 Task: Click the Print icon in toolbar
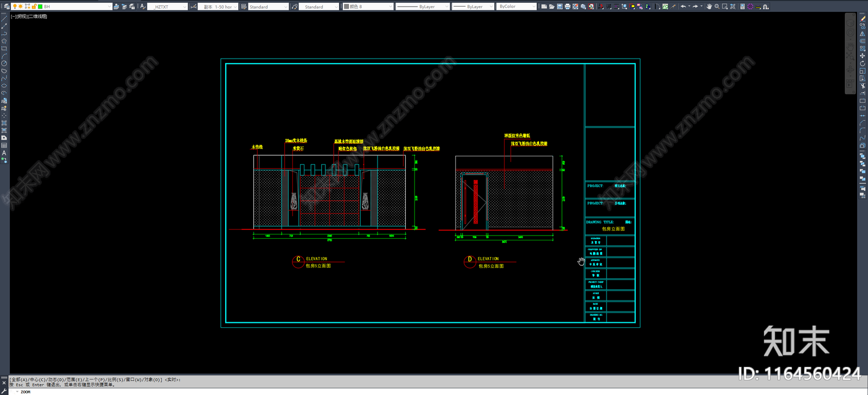pyautogui.click(x=567, y=7)
